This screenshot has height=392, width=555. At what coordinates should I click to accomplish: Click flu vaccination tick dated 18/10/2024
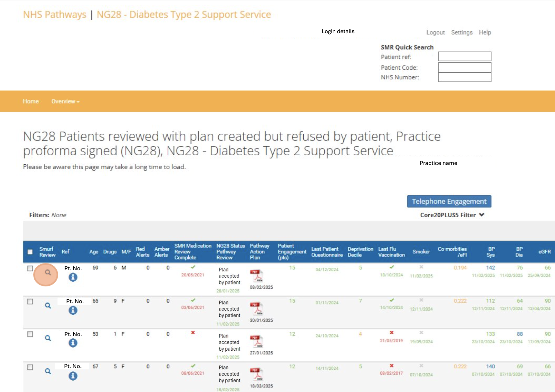(x=392, y=267)
